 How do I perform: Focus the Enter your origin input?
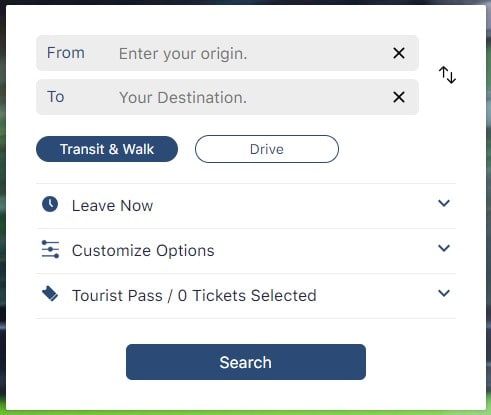250,53
